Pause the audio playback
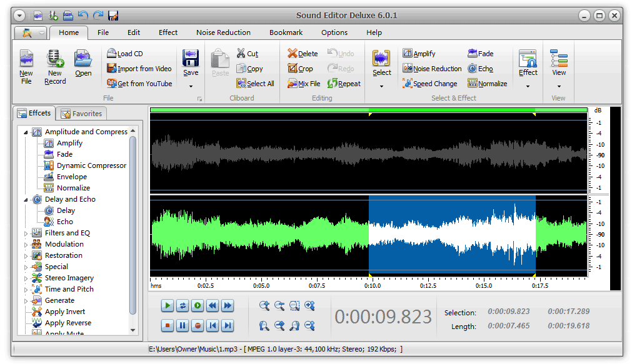The image size is (632, 364). pos(182,325)
